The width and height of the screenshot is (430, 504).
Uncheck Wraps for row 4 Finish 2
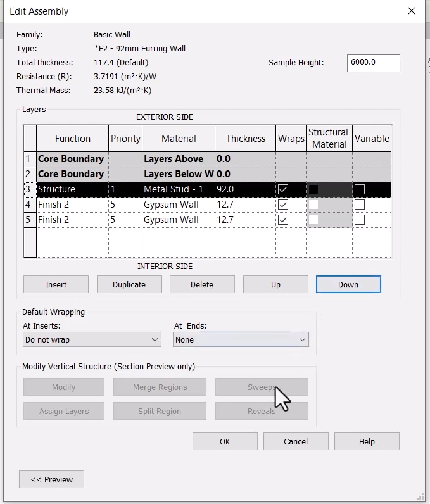tap(283, 205)
